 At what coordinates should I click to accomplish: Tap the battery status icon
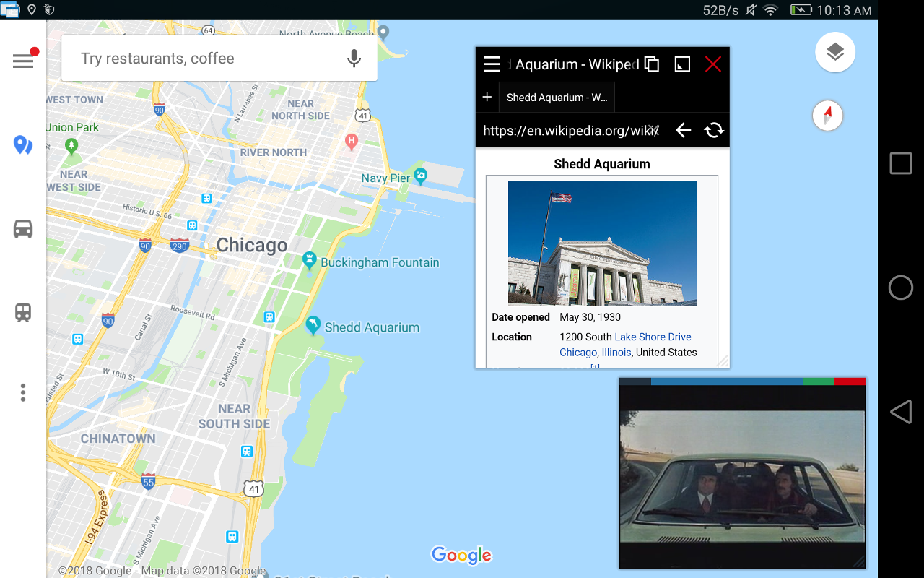[x=801, y=10]
